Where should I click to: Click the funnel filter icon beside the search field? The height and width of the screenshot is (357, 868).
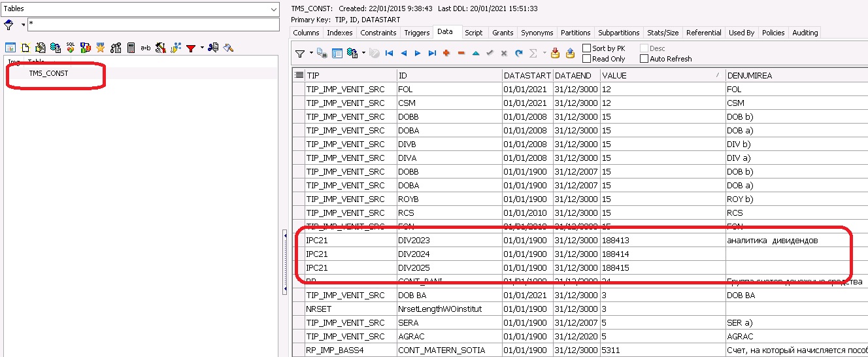[8, 25]
